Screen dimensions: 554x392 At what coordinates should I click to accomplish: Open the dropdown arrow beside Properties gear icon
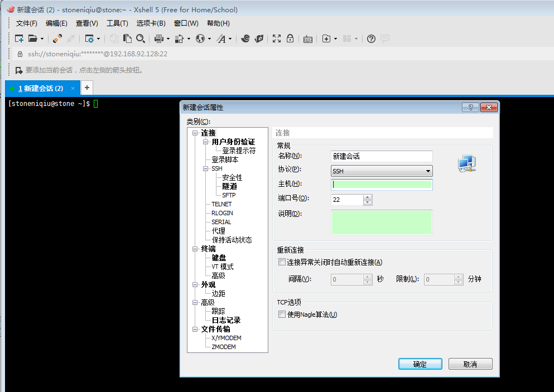(x=98, y=38)
